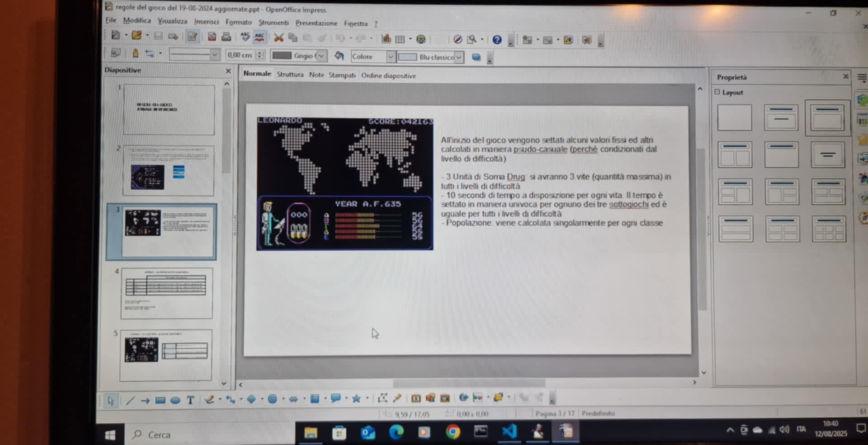Select the Connector tool
This screenshot has height=445, width=868.
(231, 399)
